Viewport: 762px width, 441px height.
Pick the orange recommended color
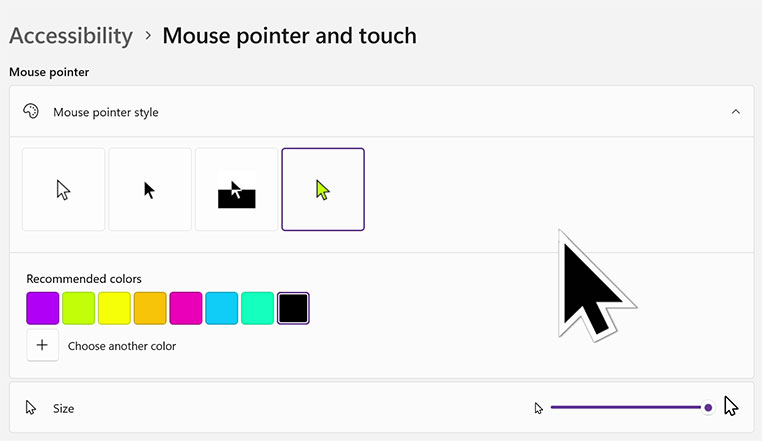150,308
